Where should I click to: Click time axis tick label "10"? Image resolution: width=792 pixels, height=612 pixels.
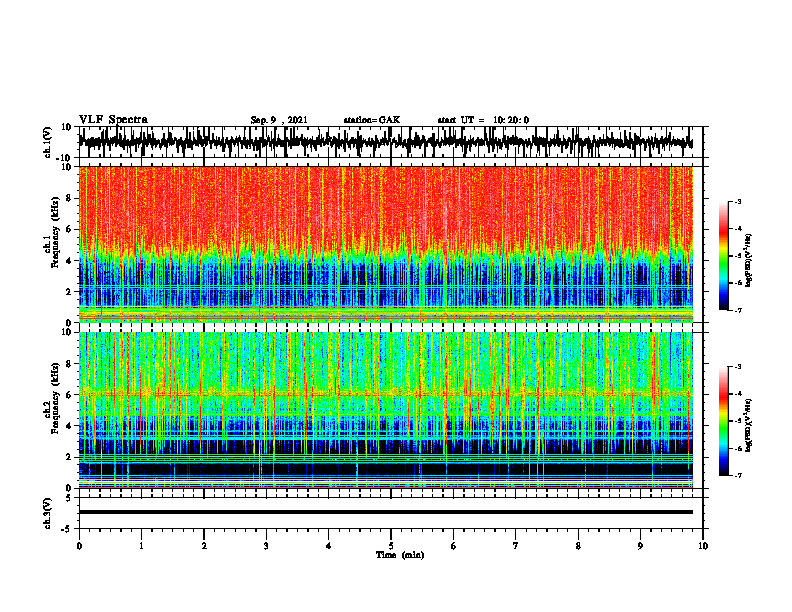pyautogui.click(x=703, y=546)
